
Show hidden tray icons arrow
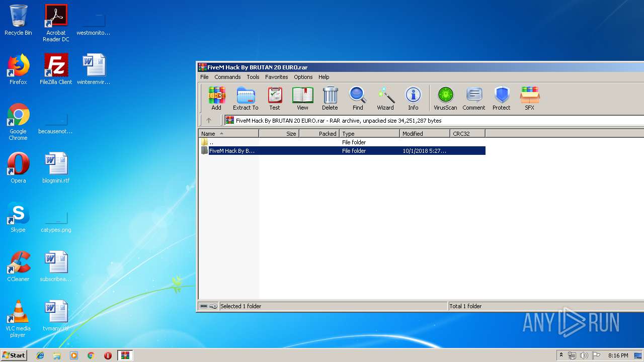(x=561, y=355)
